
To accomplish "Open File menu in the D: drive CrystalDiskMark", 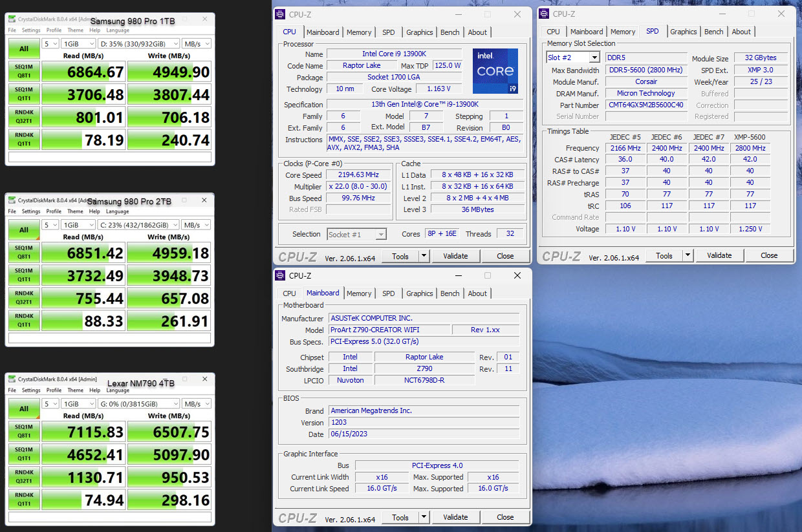I will (x=12, y=30).
